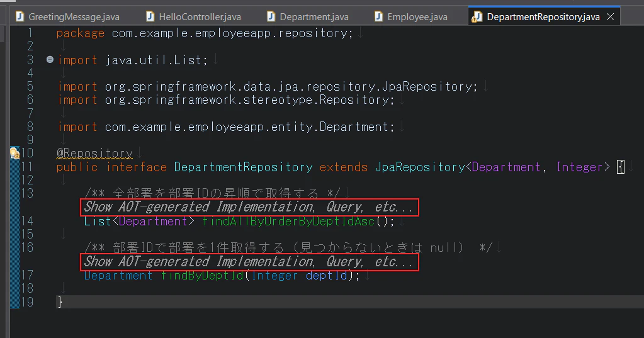Click the findByDeptId method name

pos(203,276)
